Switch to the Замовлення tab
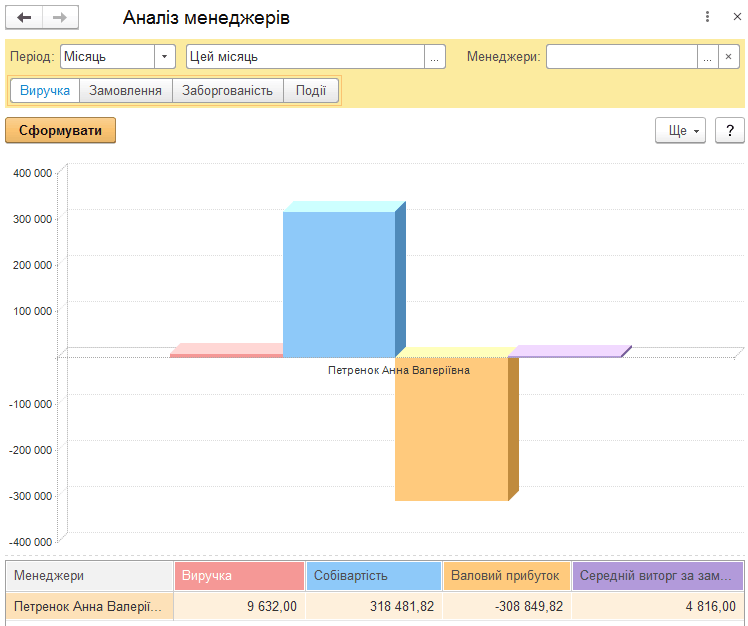 (x=125, y=91)
